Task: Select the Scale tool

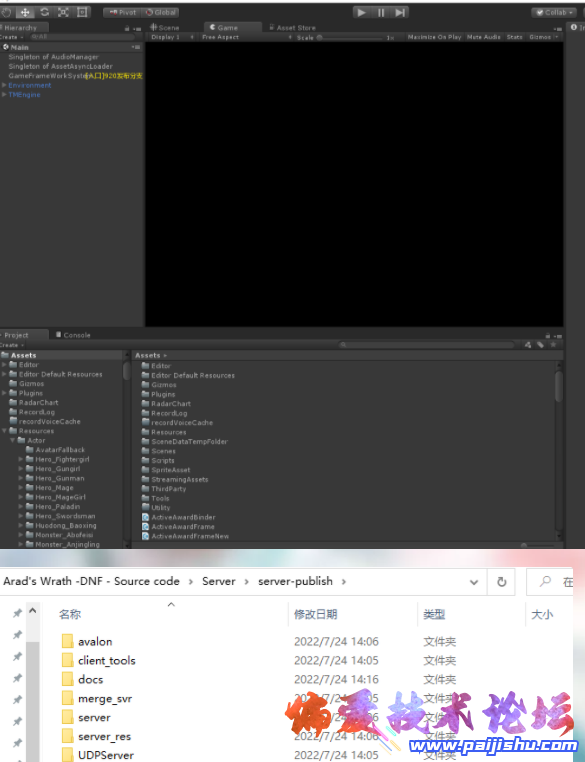Action: pos(63,12)
